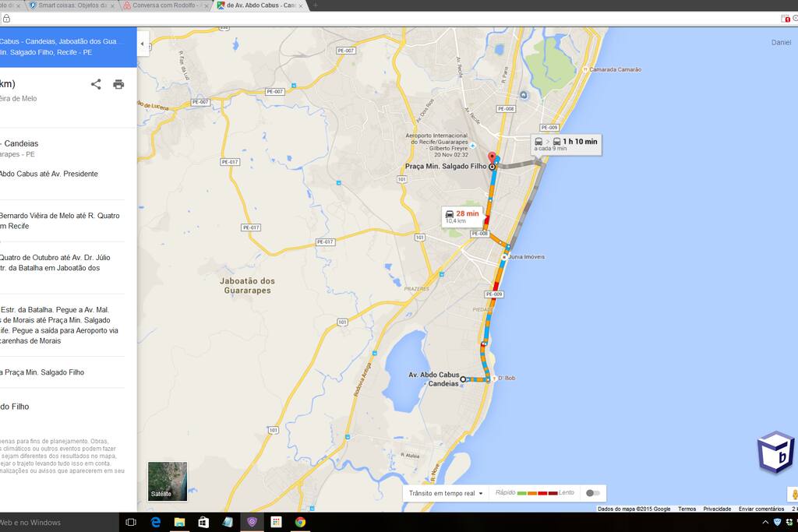Open the Windows Store taskbar icon

[203, 523]
